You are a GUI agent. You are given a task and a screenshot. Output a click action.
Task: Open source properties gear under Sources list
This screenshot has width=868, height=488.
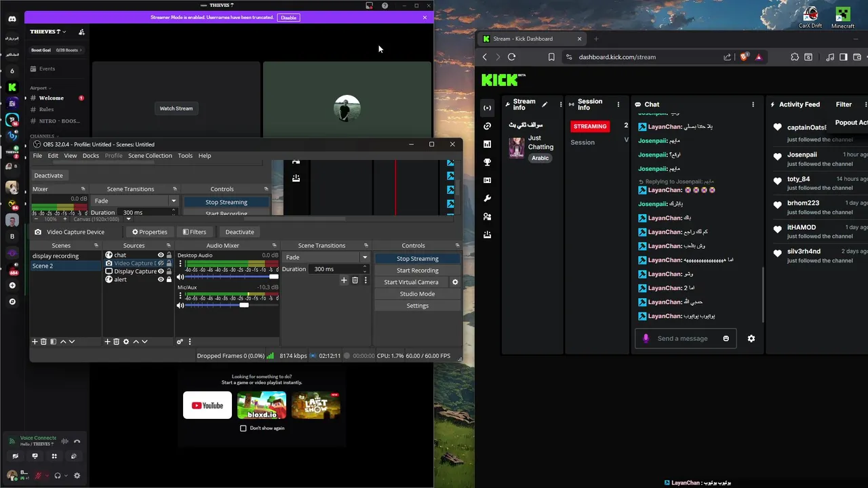click(126, 342)
